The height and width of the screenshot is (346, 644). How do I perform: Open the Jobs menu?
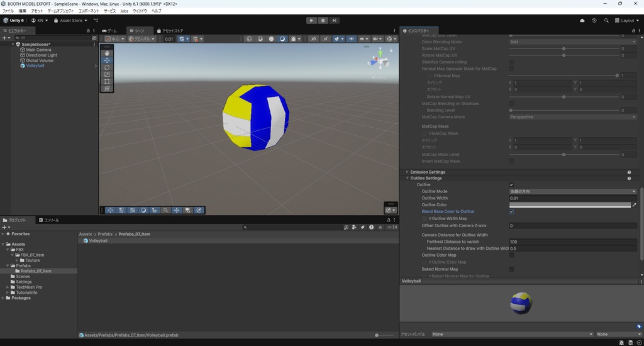(x=124, y=11)
